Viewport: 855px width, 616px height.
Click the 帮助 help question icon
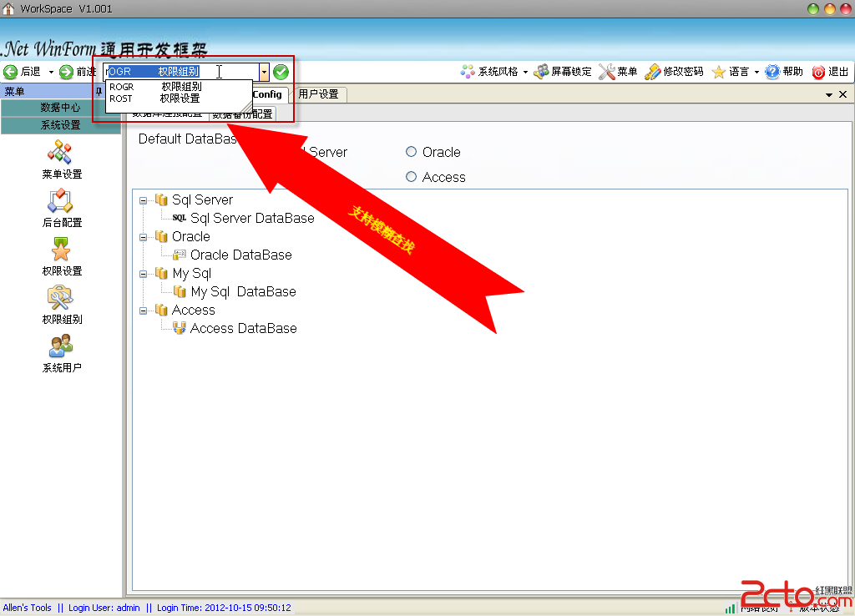click(772, 72)
